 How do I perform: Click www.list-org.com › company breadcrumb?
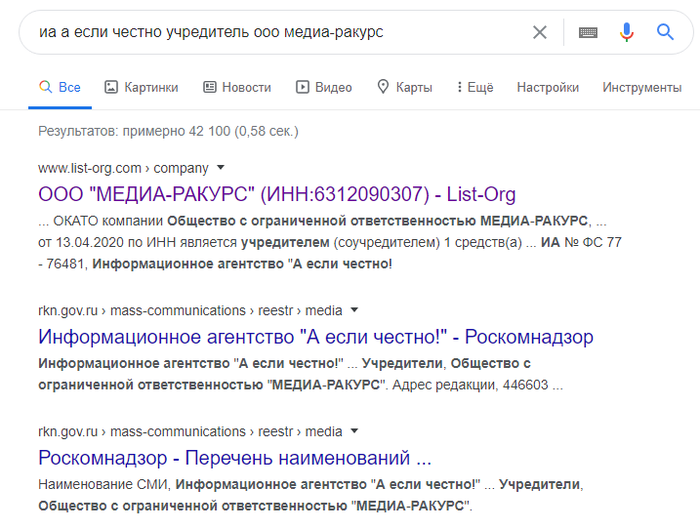pyautogui.click(x=123, y=168)
